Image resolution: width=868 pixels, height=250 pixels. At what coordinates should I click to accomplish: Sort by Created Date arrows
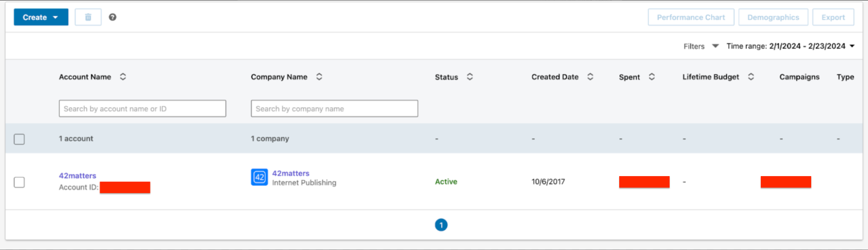tap(590, 77)
